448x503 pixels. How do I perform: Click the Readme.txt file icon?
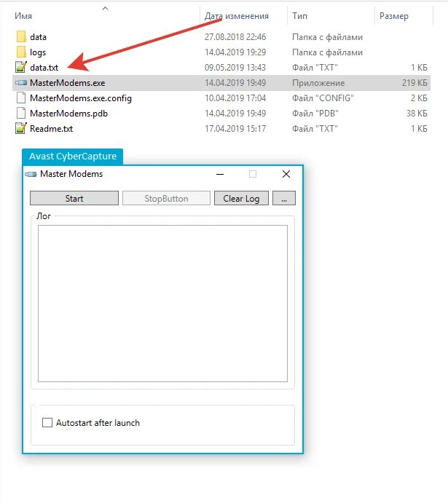pos(21,128)
